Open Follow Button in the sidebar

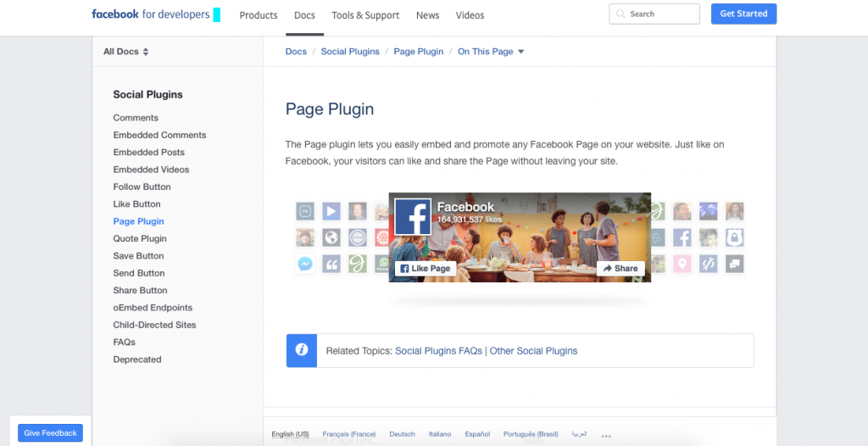[142, 187]
